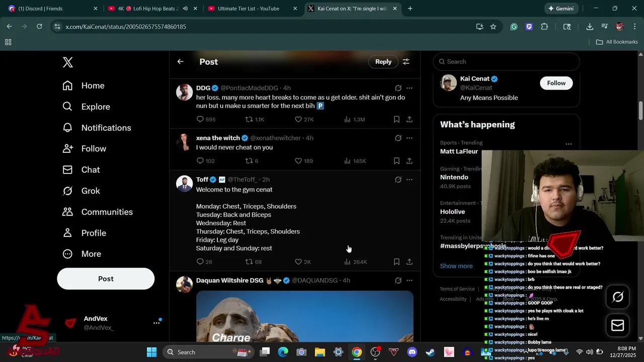Open more options on xena's post

pyautogui.click(x=410, y=138)
